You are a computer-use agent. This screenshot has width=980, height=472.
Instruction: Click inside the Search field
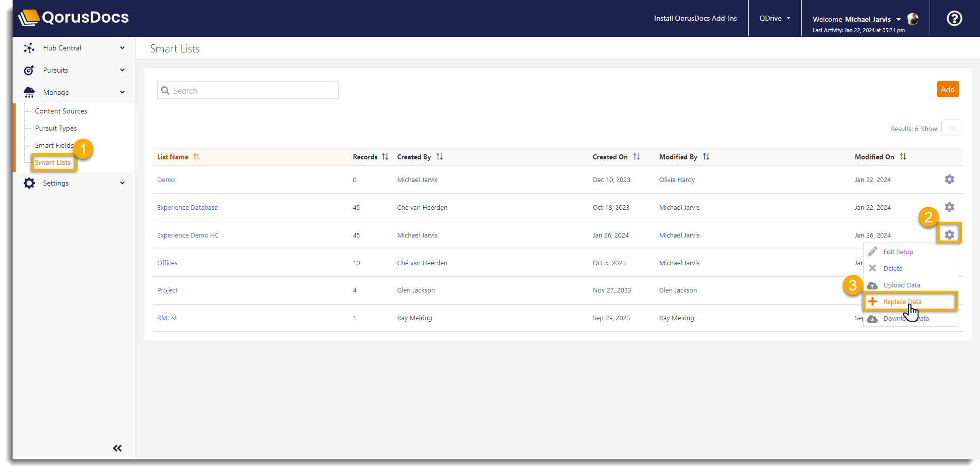pos(248,90)
